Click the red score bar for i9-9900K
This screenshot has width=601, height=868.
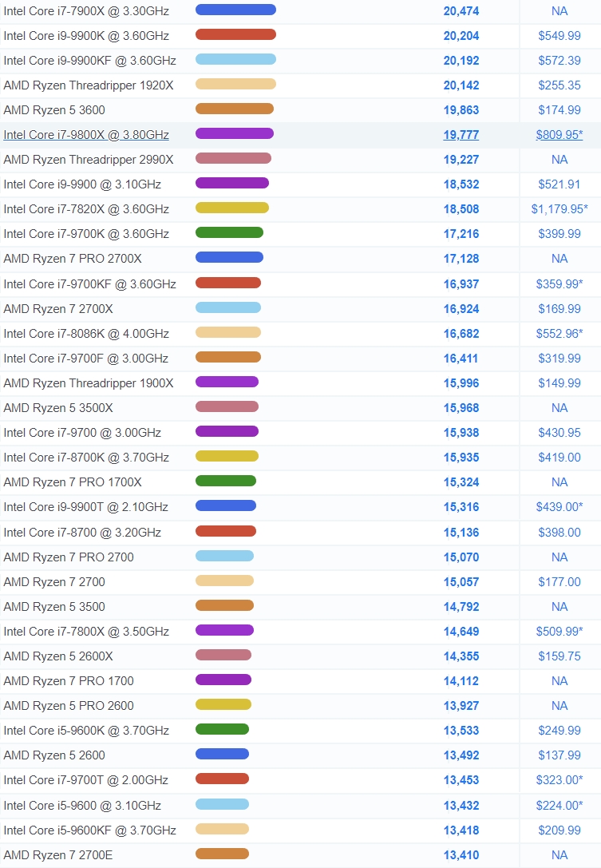(235, 34)
